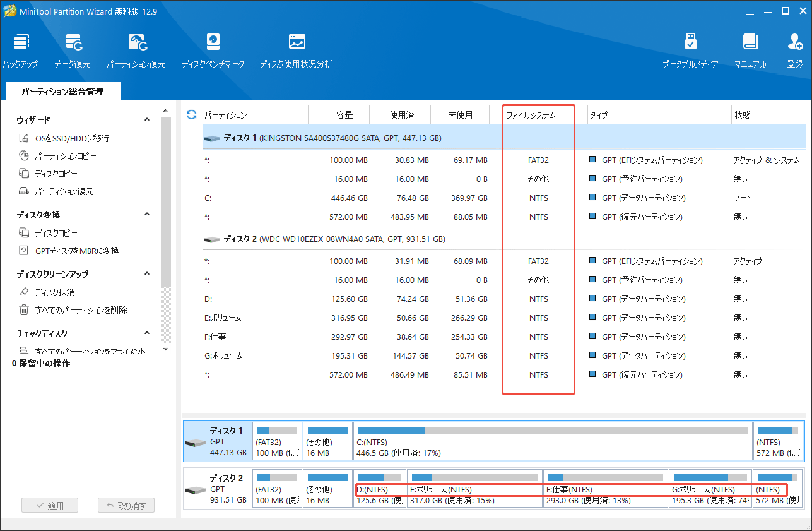
Task: Open the マニュアル manual
Action: pyautogui.click(x=750, y=51)
